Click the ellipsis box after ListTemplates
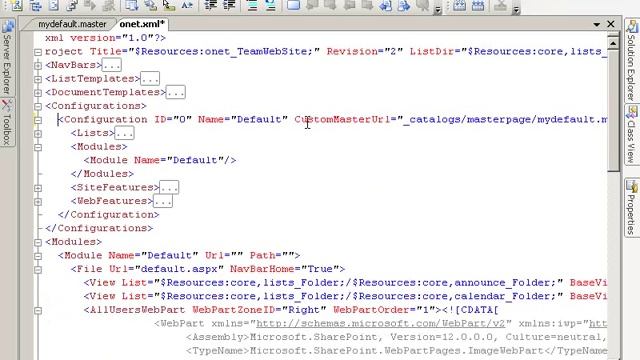The height and width of the screenshot is (360, 640). pyautogui.click(x=150, y=78)
